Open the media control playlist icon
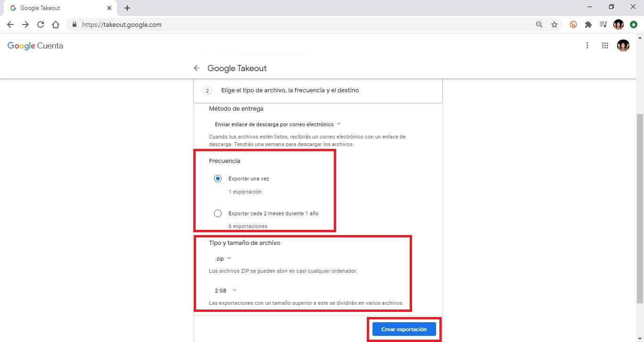This screenshot has height=342, width=644. click(x=603, y=24)
